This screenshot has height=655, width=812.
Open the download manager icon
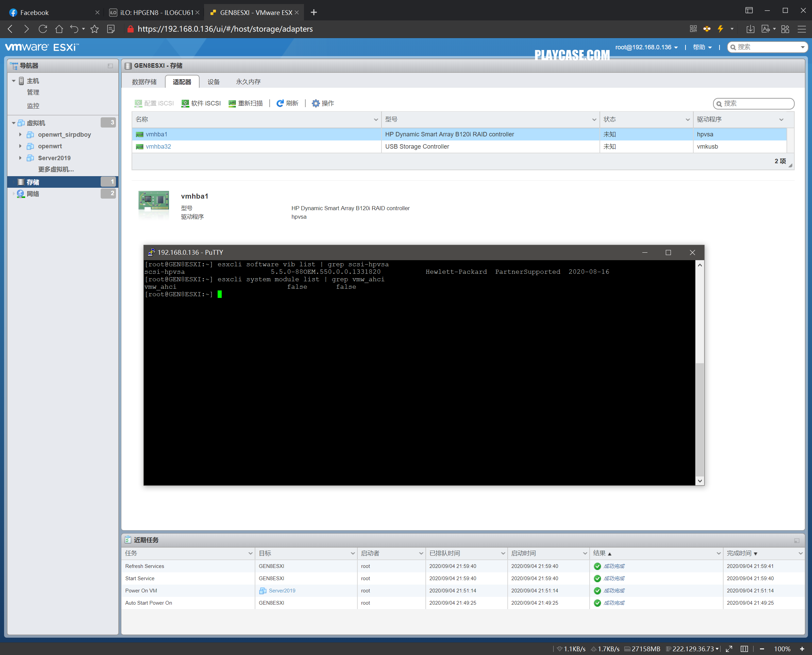750,29
